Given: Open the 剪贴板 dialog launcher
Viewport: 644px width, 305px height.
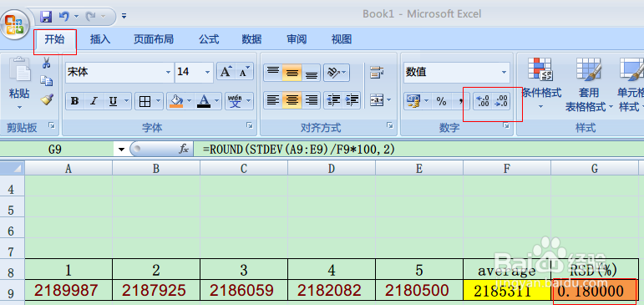Looking at the screenshot, I should click(x=52, y=126).
